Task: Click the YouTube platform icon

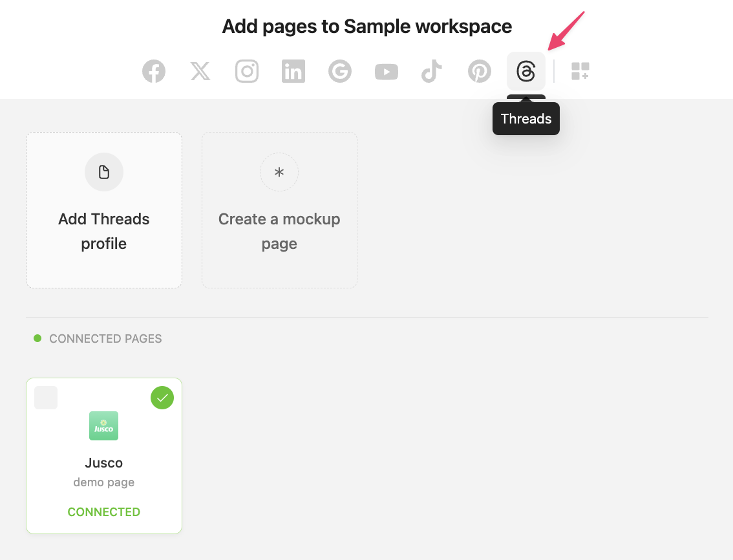Action: pyautogui.click(x=387, y=71)
